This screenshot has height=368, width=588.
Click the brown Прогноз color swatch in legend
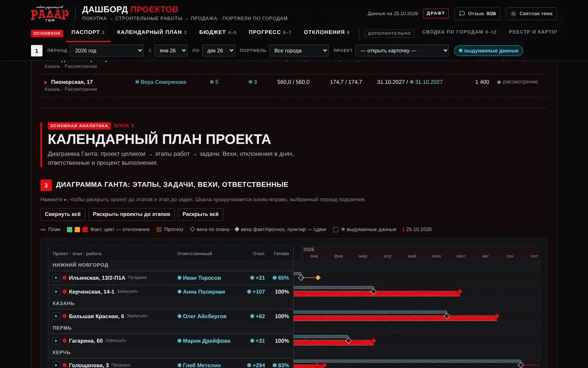click(159, 230)
